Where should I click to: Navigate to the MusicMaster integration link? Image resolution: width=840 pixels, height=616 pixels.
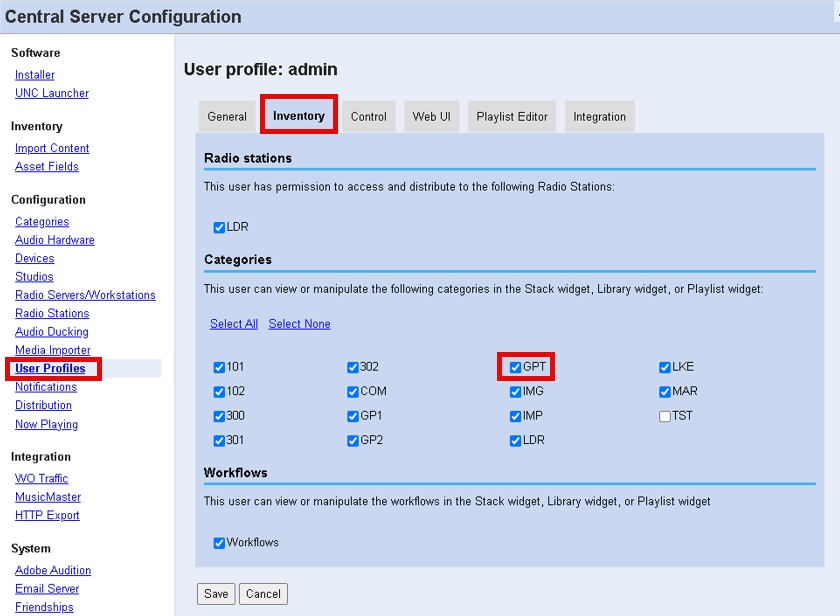[48, 497]
